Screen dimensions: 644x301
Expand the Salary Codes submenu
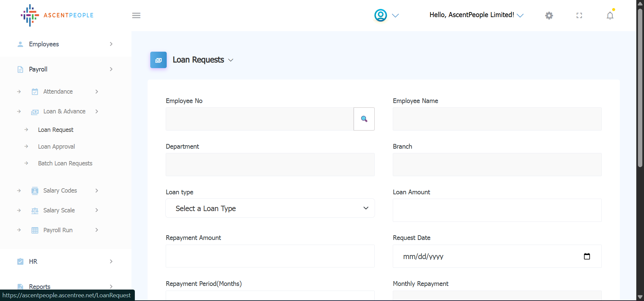(x=60, y=191)
